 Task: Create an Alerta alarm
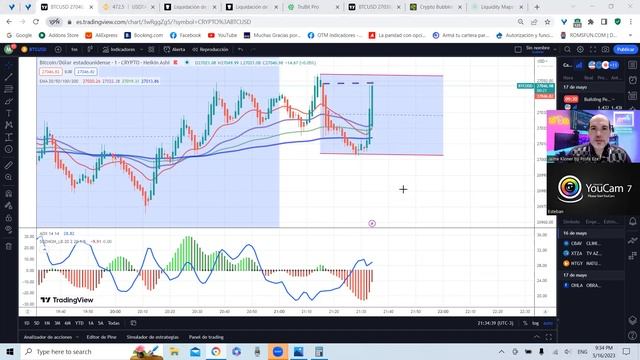175,49
